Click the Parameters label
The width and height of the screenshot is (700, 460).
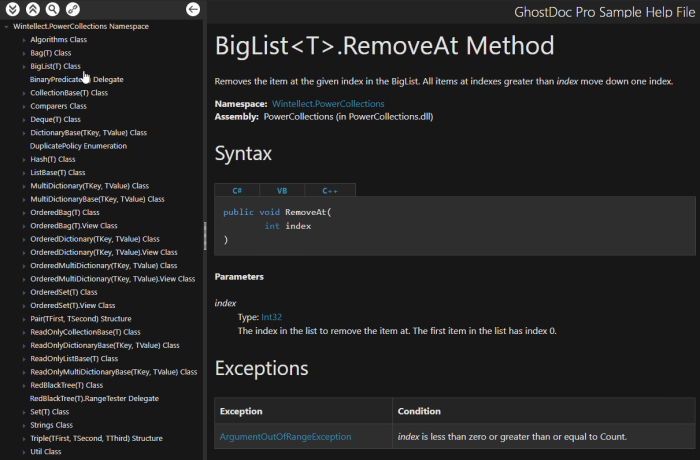[x=239, y=277]
